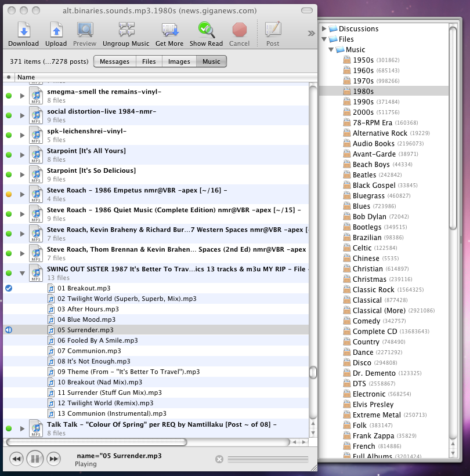
Task: Expand Starpoint It's So Delicious group
Action: coord(22,175)
